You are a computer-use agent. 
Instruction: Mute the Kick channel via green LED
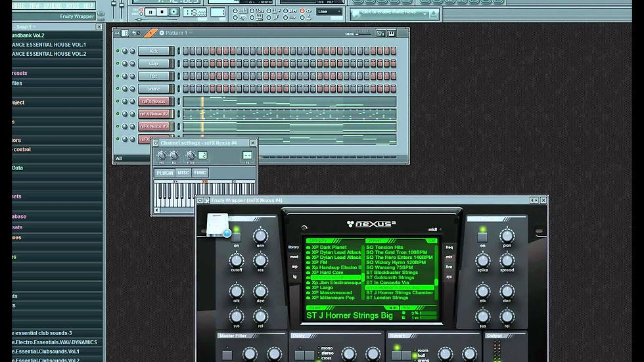coord(118,51)
